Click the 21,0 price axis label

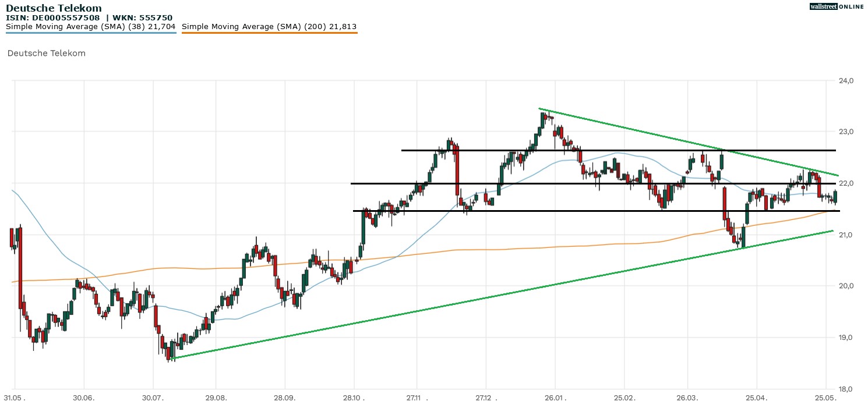pos(846,235)
